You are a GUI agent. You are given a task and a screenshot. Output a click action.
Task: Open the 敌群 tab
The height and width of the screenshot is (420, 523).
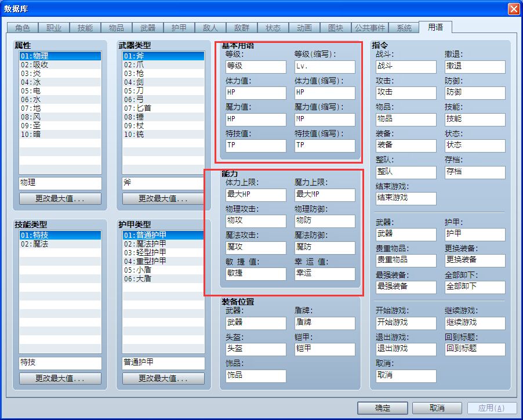coord(242,28)
